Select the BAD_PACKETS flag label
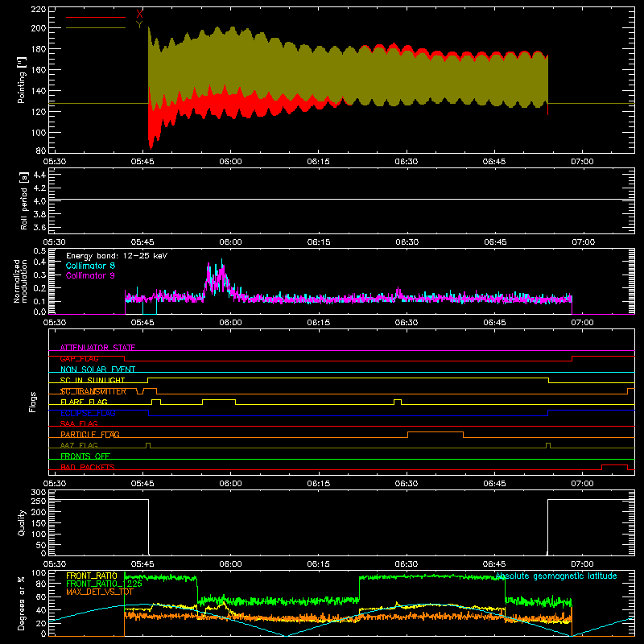Image resolution: width=644 pixels, height=644 pixels. click(88, 467)
